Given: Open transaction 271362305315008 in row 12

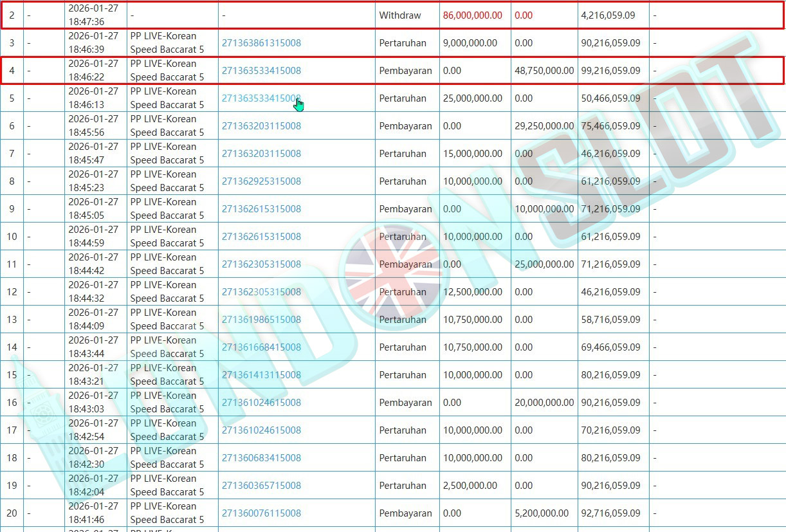Looking at the screenshot, I should pyautogui.click(x=261, y=292).
